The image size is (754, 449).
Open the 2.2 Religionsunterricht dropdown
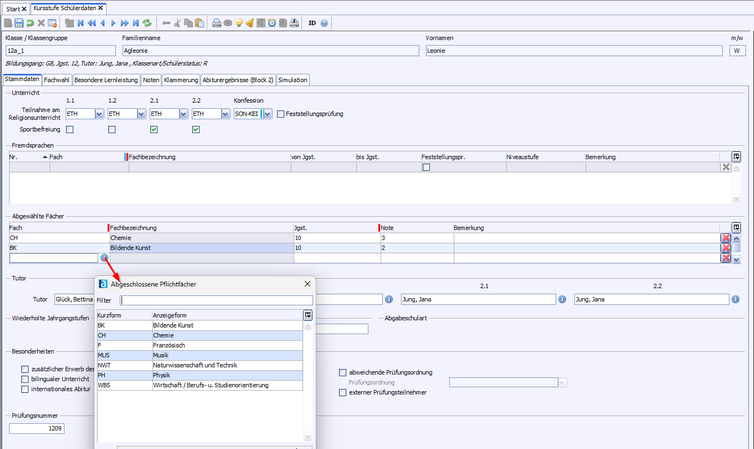(x=226, y=114)
